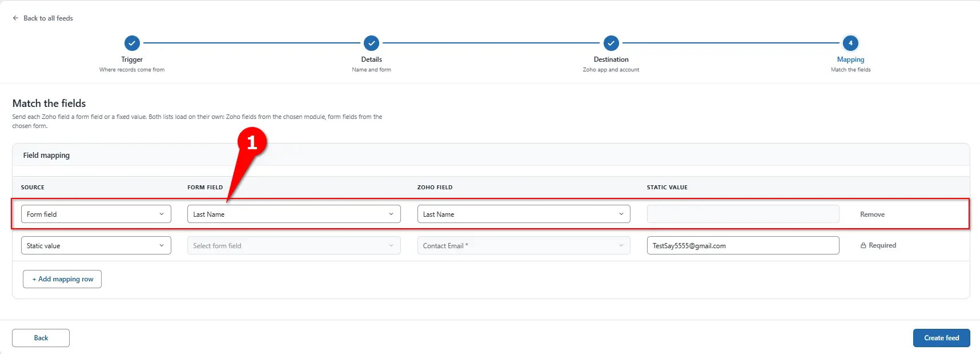Click the Mapping step number 4 circle

[x=850, y=43]
